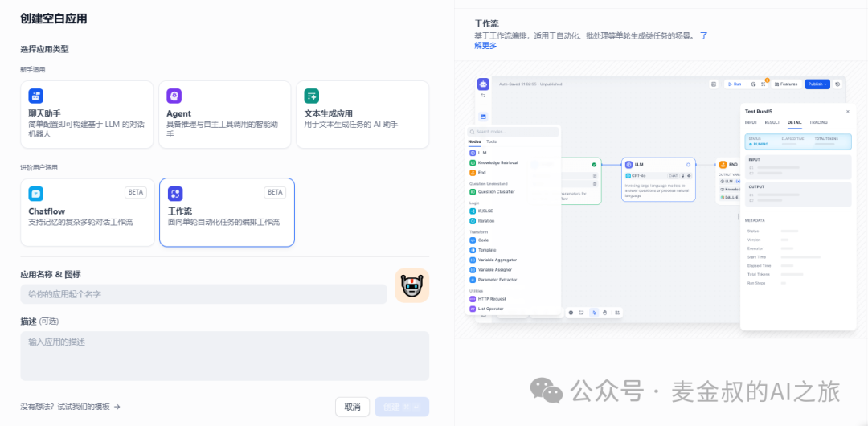Open the robot app icon picker
This screenshot has width=868, height=426.
click(411, 286)
